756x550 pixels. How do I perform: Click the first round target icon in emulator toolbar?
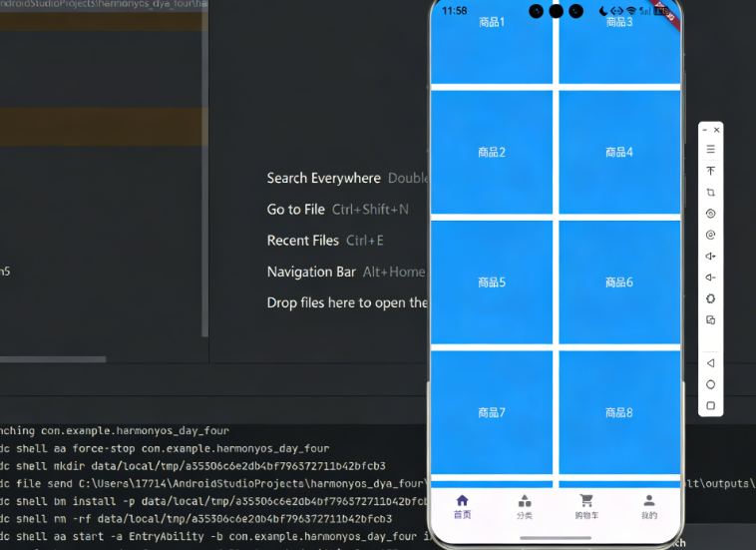click(711, 214)
